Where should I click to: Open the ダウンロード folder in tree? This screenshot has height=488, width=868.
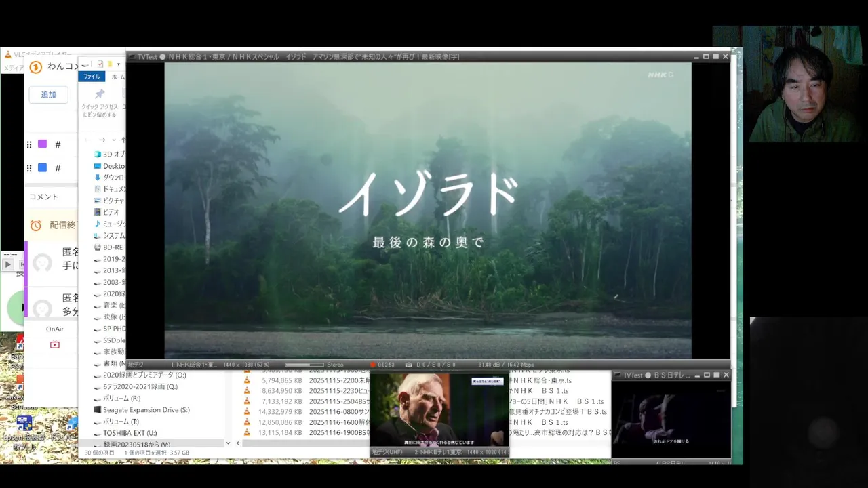click(109, 178)
